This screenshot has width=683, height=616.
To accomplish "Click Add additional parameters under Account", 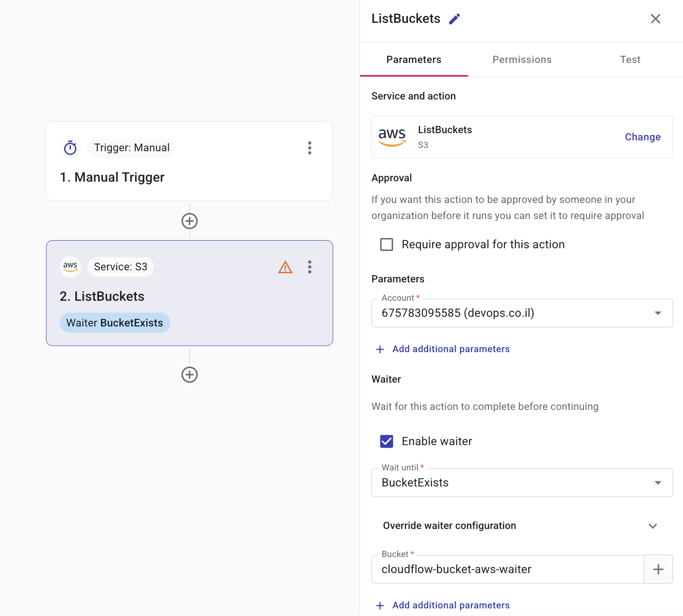I will click(451, 349).
